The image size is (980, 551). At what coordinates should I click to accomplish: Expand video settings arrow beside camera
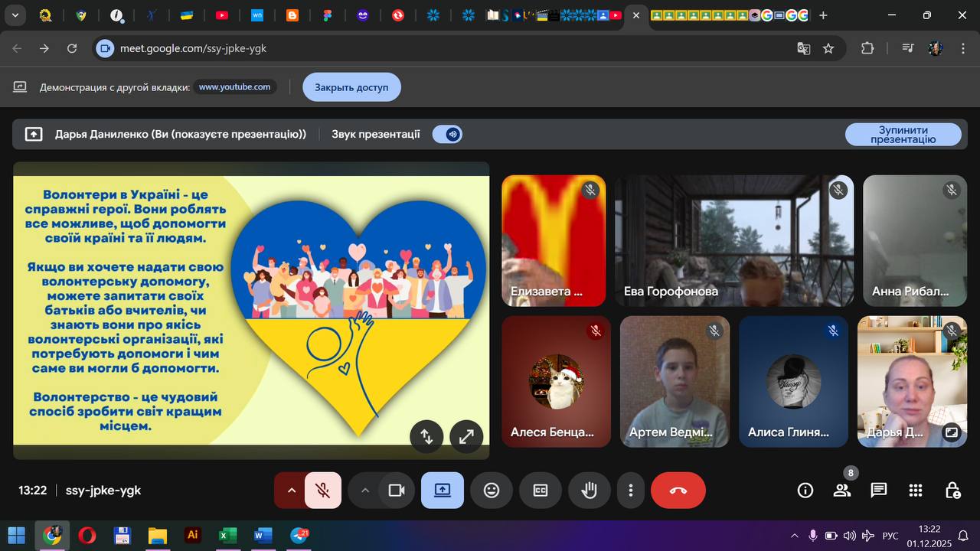[x=365, y=491]
